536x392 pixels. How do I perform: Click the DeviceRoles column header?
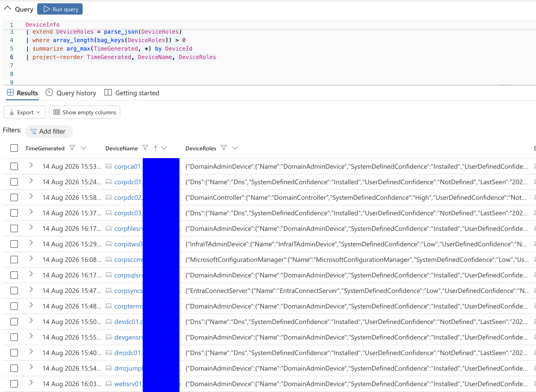(x=201, y=148)
